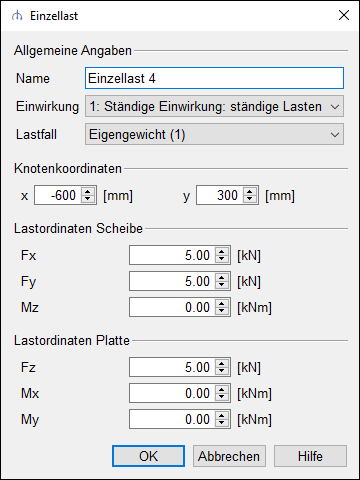Decrease the y coordinate with down arrow
The height and width of the screenshot is (480, 360).
click(250, 199)
